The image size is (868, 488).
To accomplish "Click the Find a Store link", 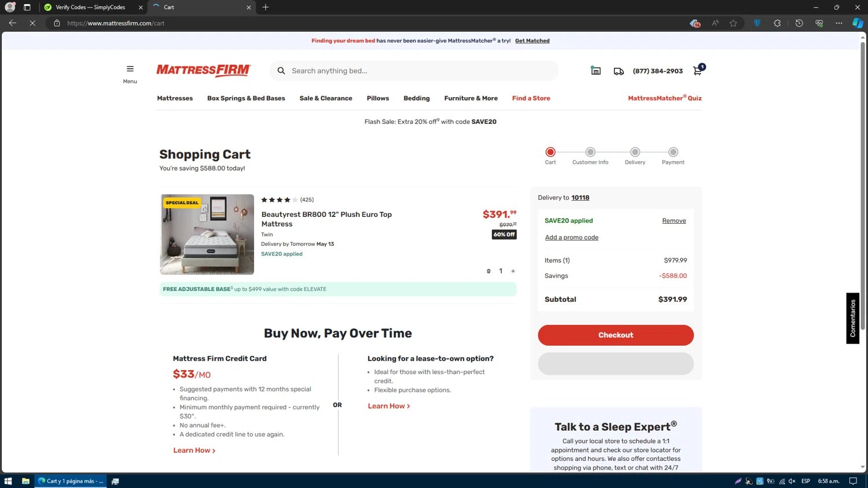I will tap(531, 98).
